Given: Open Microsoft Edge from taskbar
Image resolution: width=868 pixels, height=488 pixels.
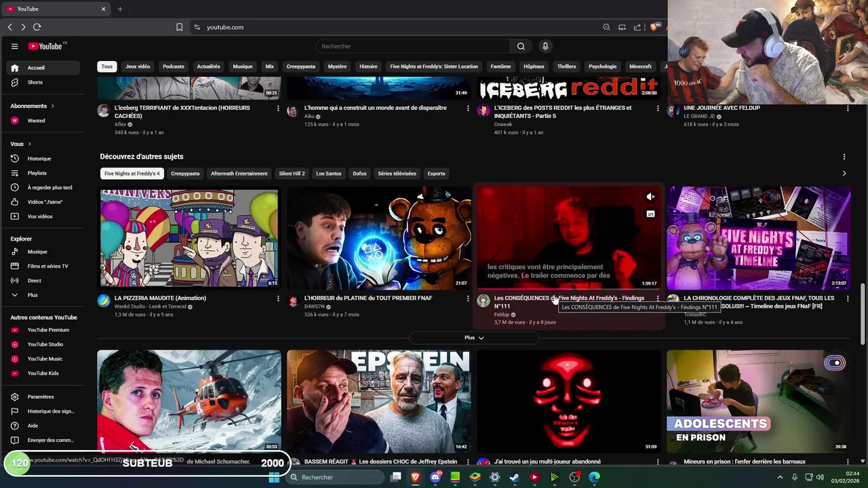Looking at the screenshot, I should point(594,477).
